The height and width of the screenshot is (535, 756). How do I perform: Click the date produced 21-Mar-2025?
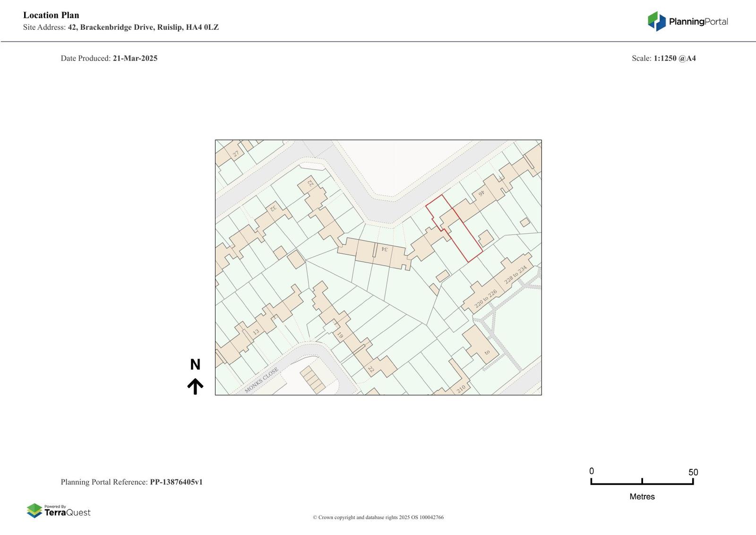135,59
